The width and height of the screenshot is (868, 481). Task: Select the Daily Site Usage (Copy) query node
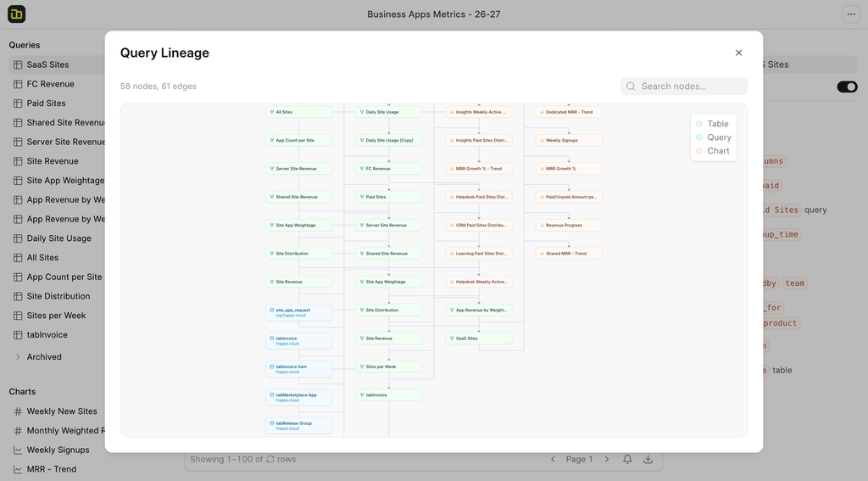coord(389,140)
